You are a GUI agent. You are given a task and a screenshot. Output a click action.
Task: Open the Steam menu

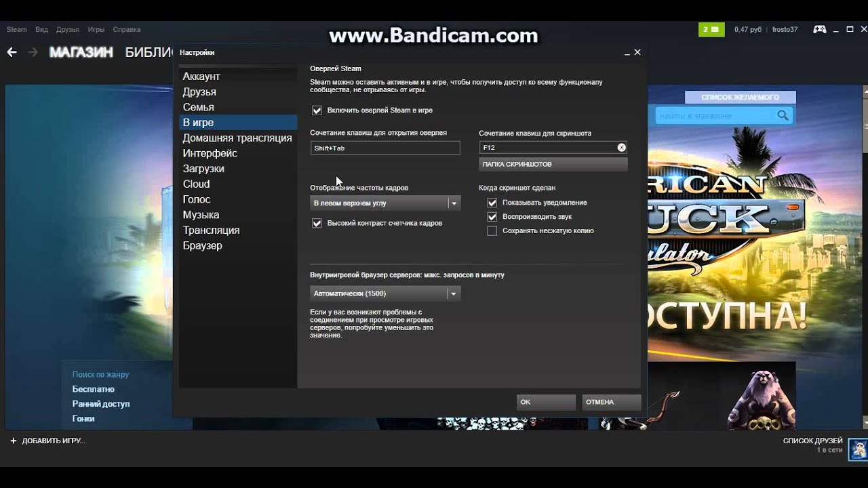(x=16, y=30)
